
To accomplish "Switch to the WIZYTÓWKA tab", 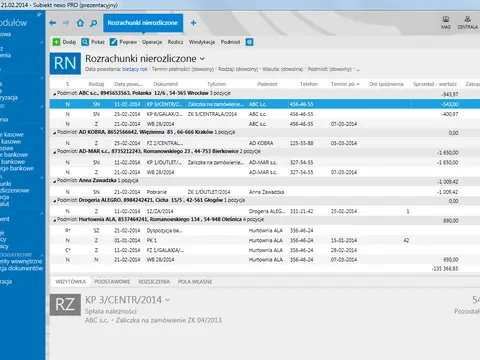I will [71, 282].
